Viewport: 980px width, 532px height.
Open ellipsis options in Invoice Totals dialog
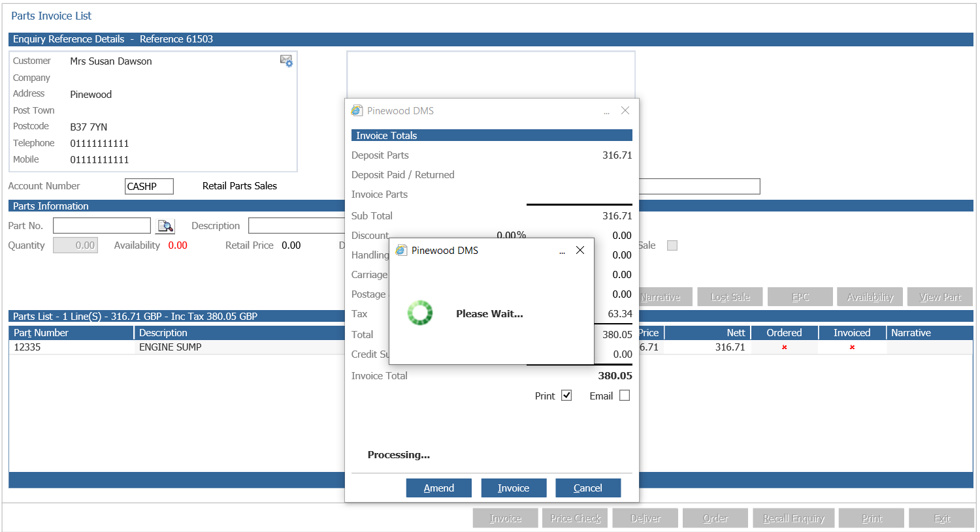coord(606,112)
